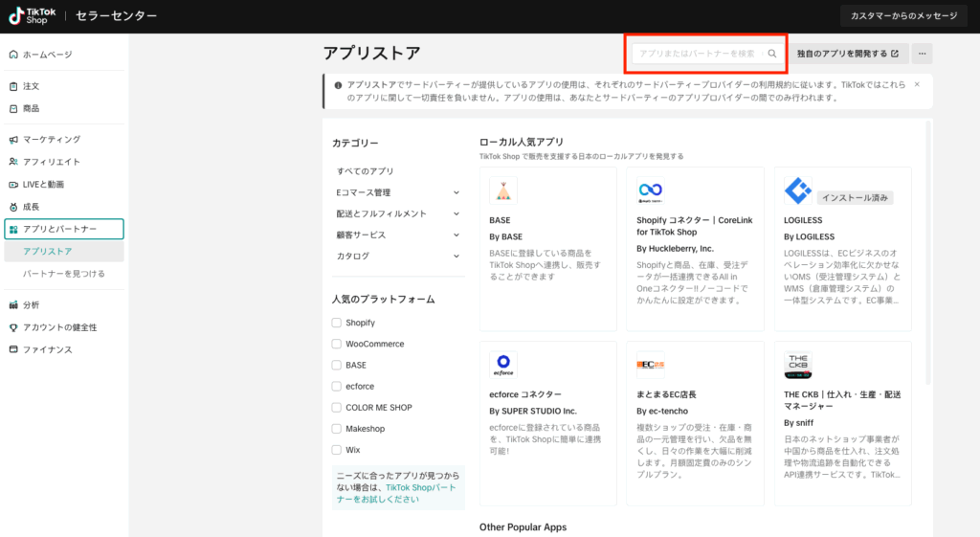980x537 pixels.
Task: Click the BASE app logo
Action: coord(503,190)
